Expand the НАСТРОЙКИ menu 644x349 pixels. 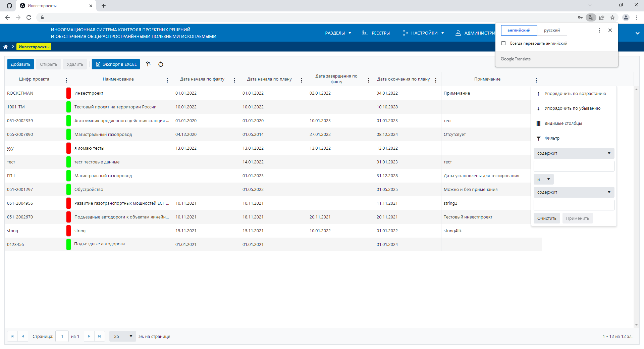tap(423, 33)
